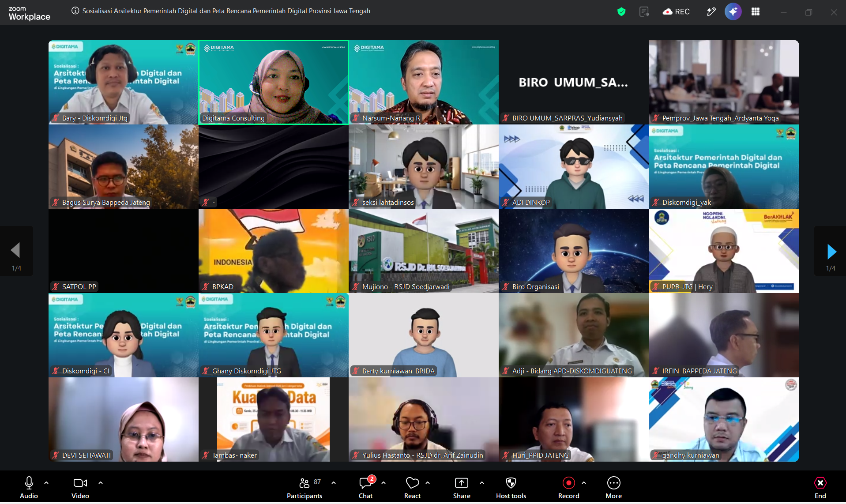
Task: Click Yulius Hastanto - RSJD dr. Arif Zainudin label
Action: (422, 455)
